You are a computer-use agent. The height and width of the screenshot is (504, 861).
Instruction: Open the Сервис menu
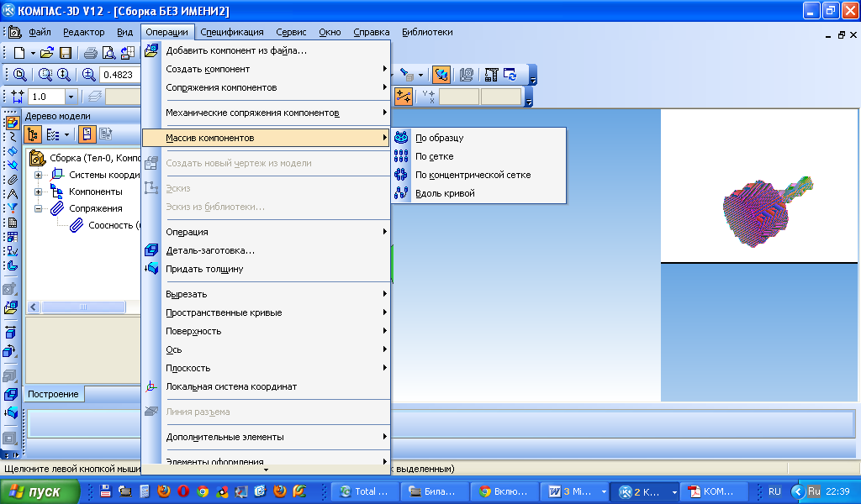[x=291, y=32]
